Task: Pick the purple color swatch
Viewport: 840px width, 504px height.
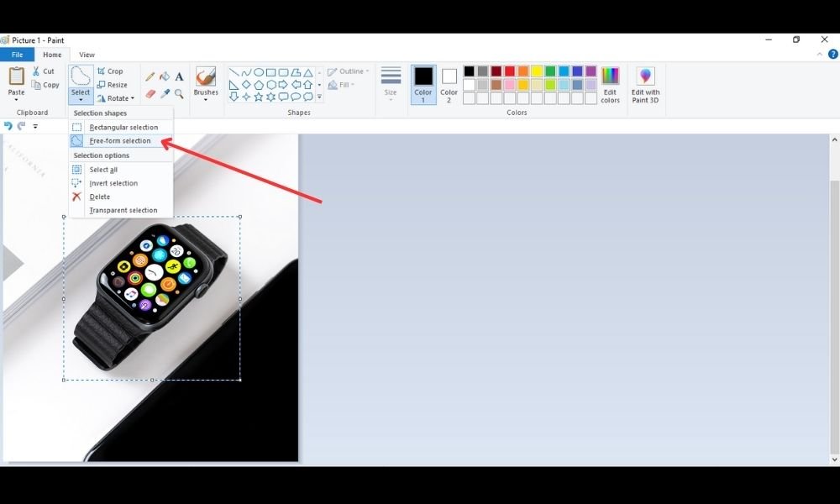Action: point(591,71)
